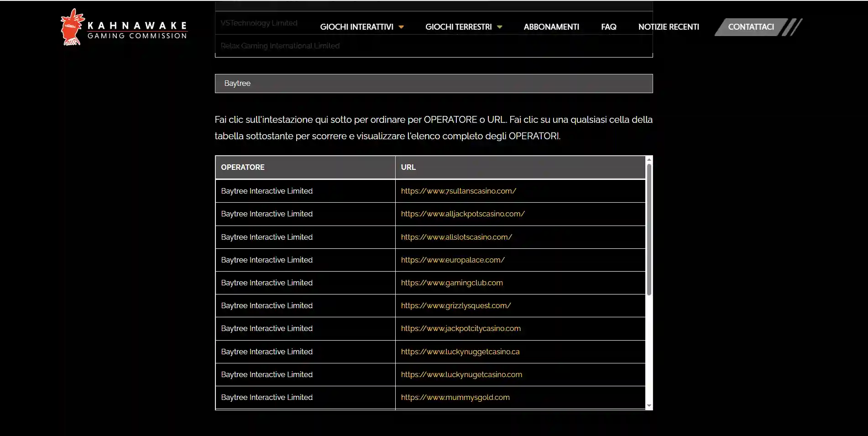Select the Baytree Interactive Limited cell beside 7sultanscasino
Screen dimensions: 868x436
(x=305, y=191)
